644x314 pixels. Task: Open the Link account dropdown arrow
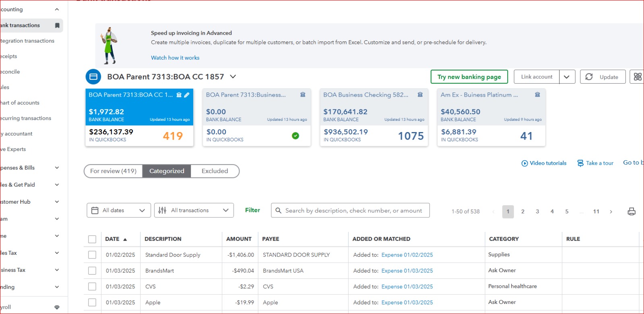pyautogui.click(x=567, y=77)
